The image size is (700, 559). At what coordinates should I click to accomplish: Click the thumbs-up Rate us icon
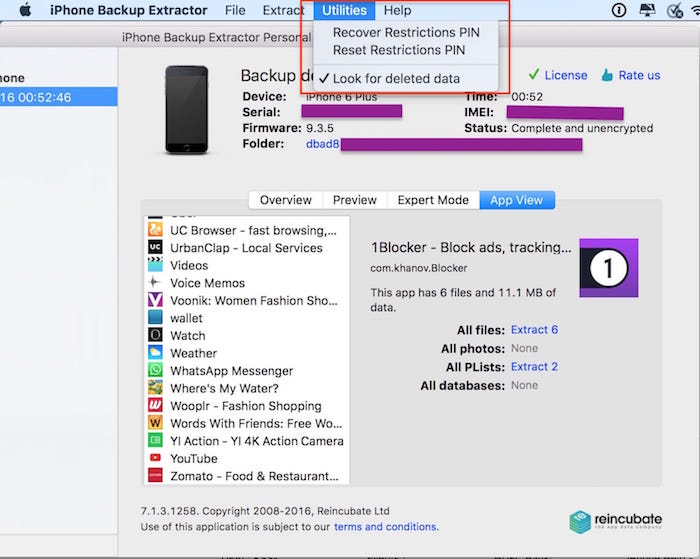[x=607, y=75]
